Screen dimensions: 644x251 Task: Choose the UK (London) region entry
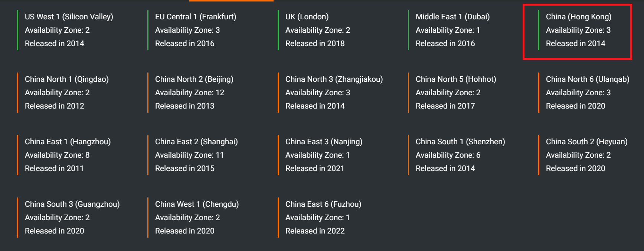(307, 17)
